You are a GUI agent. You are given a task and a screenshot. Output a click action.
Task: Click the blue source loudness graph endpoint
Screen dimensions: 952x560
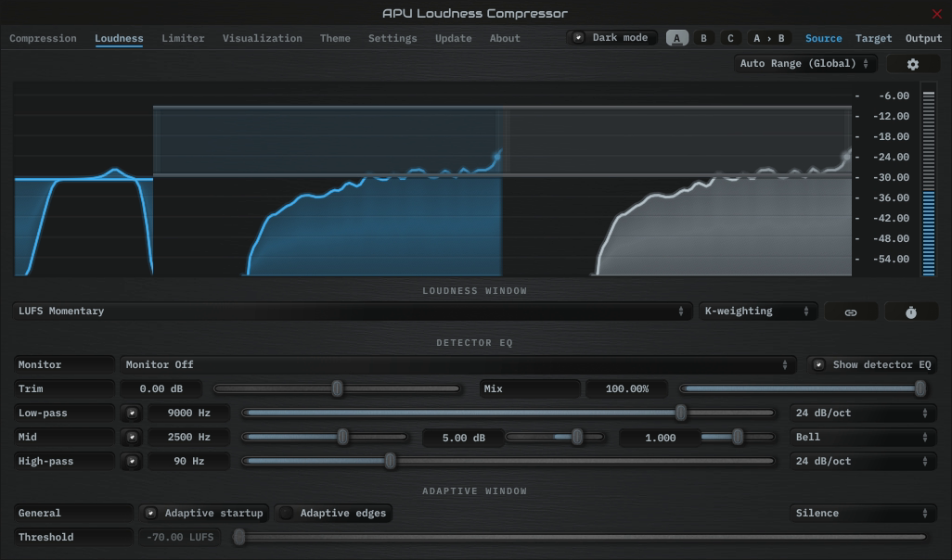pos(497,157)
